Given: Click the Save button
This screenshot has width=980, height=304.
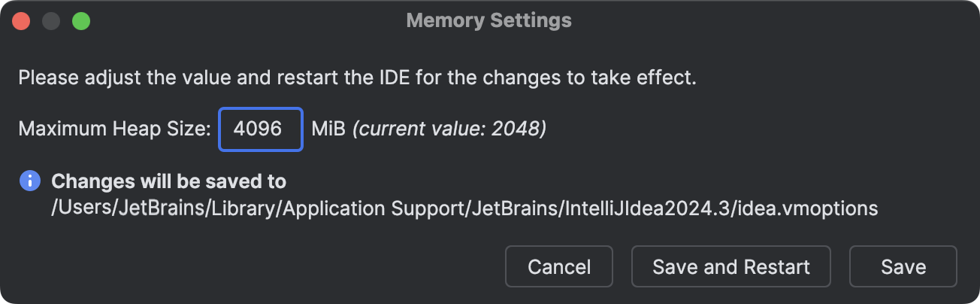Looking at the screenshot, I should tap(903, 266).
